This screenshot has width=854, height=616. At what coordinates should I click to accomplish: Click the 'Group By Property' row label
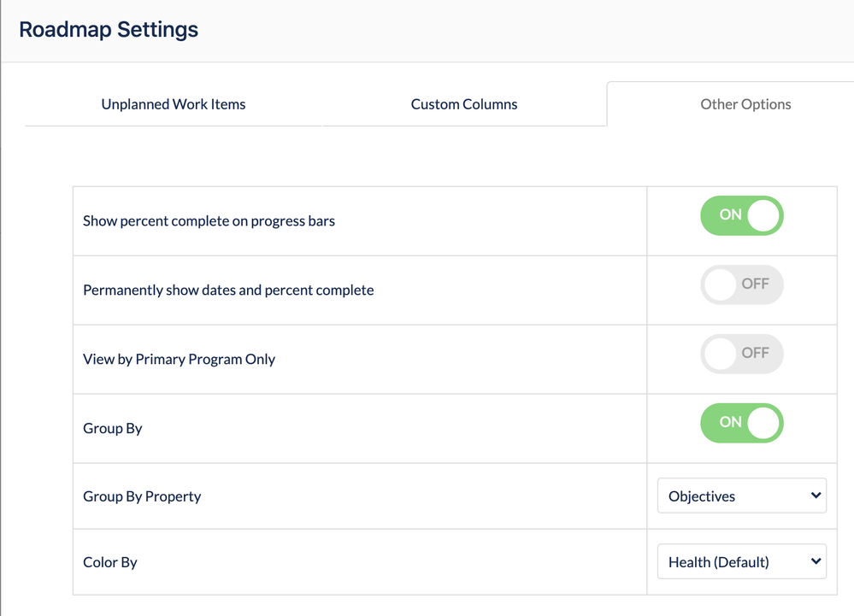click(142, 496)
